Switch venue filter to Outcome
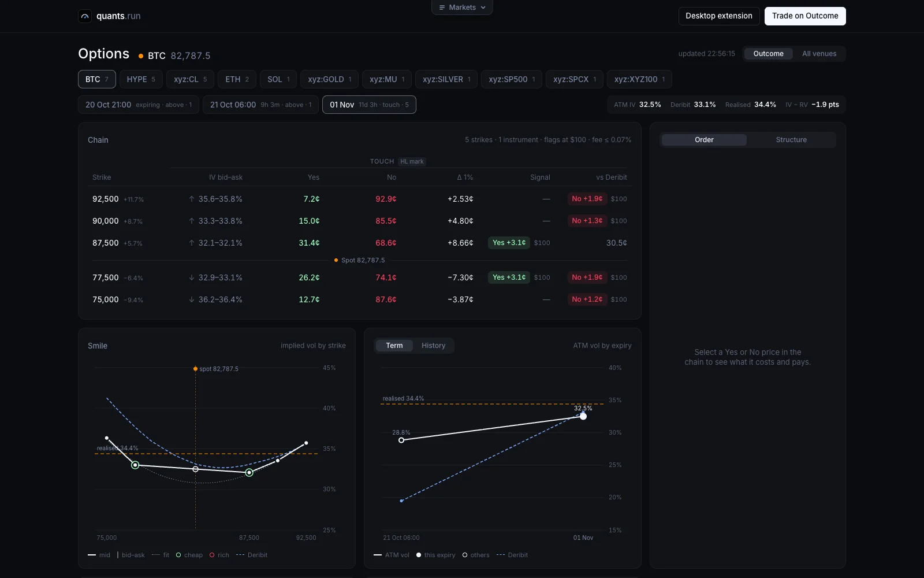This screenshot has height=578, width=924. pyautogui.click(x=768, y=54)
